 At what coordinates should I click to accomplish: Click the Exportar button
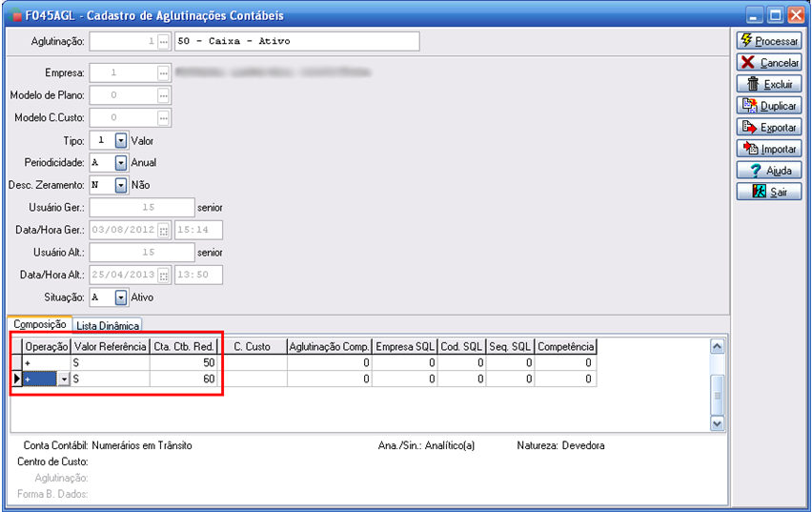[x=769, y=127]
